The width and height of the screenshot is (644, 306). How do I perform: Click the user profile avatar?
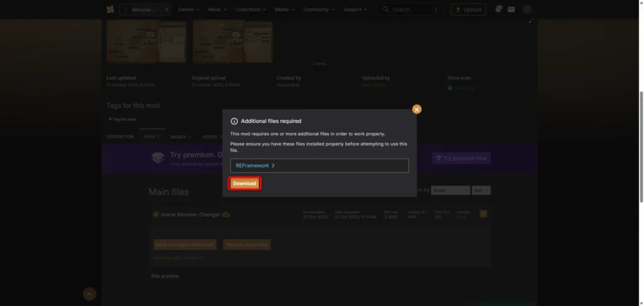point(527,9)
